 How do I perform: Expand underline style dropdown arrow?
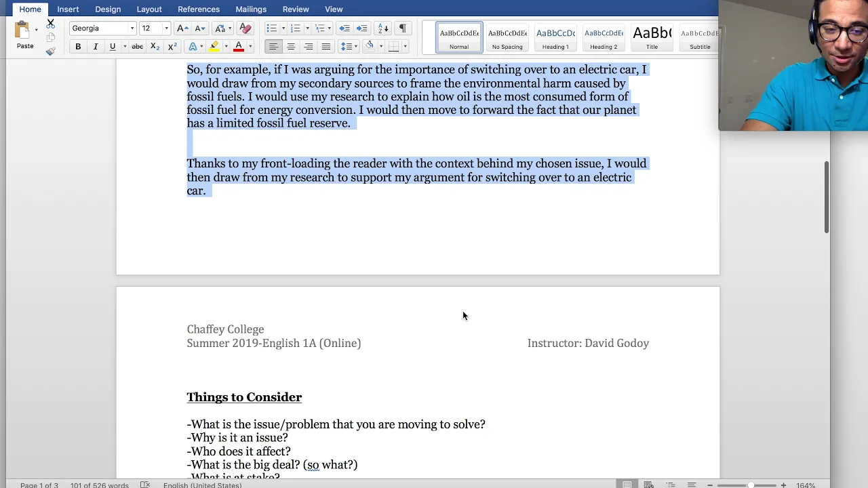pyautogui.click(x=124, y=47)
